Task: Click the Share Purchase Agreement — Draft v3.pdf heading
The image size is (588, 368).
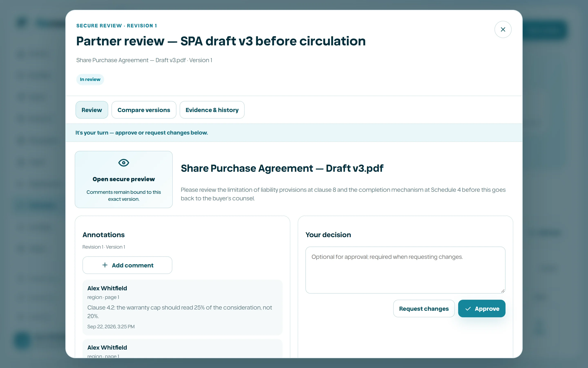Action: click(282, 168)
